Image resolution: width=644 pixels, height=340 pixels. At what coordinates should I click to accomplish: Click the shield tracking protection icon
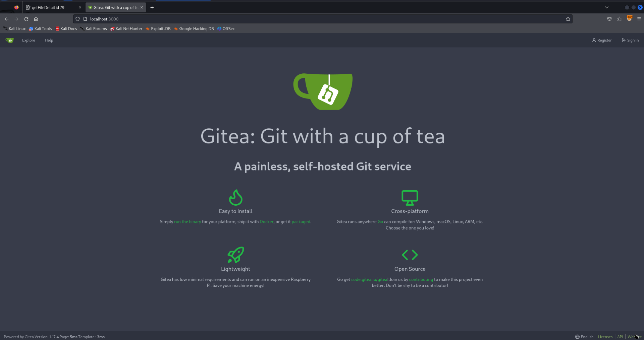tap(77, 19)
